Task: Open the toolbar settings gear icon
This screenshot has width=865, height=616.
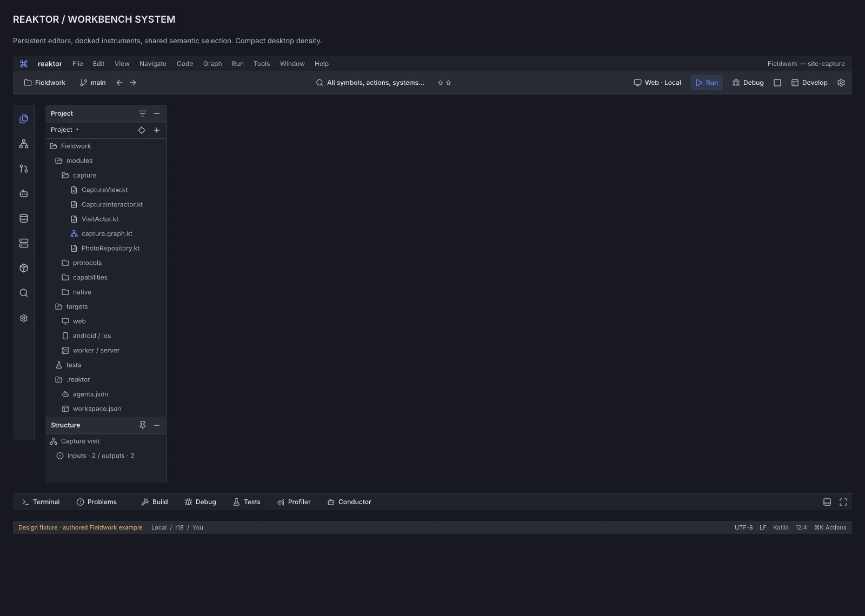Action: pyautogui.click(x=841, y=83)
